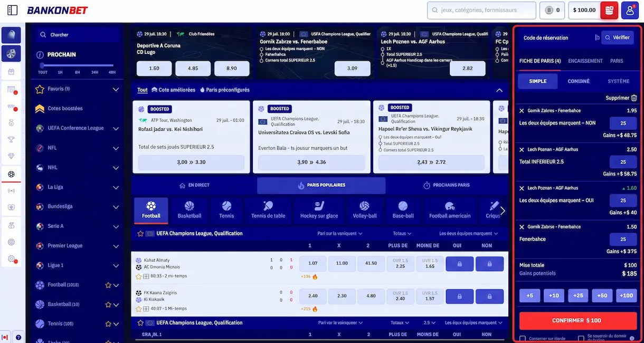Switch to the PARIS tab in betslip

pos(617,61)
